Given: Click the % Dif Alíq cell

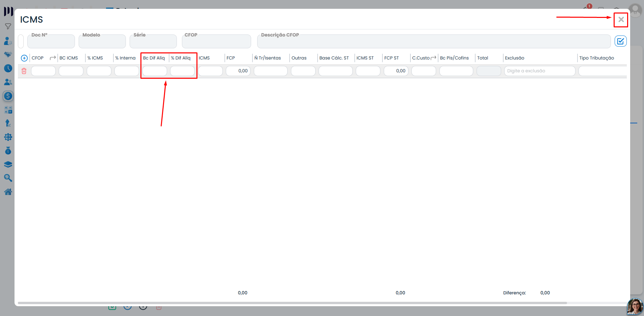Looking at the screenshot, I should tap(182, 71).
